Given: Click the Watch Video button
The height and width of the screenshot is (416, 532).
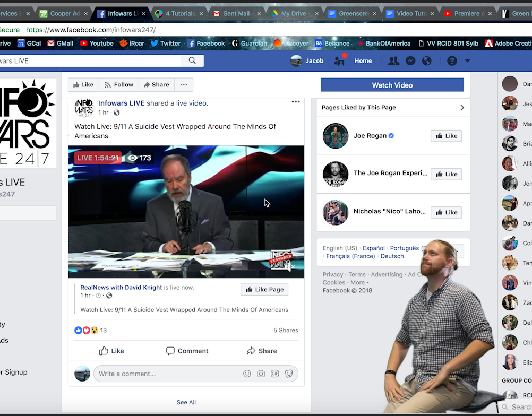Looking at the screenshot, I should click(x=392, y=85).
